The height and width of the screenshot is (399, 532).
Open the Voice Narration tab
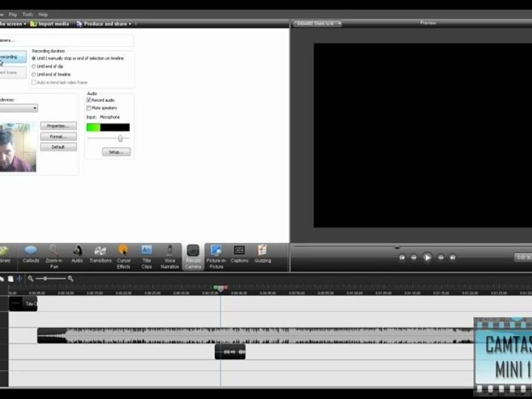(170, 257)
